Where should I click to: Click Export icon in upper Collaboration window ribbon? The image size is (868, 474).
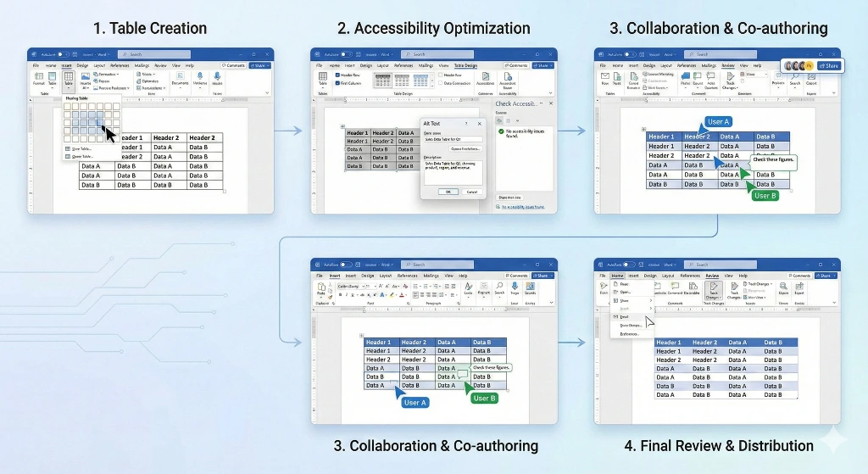pos(811,75)
